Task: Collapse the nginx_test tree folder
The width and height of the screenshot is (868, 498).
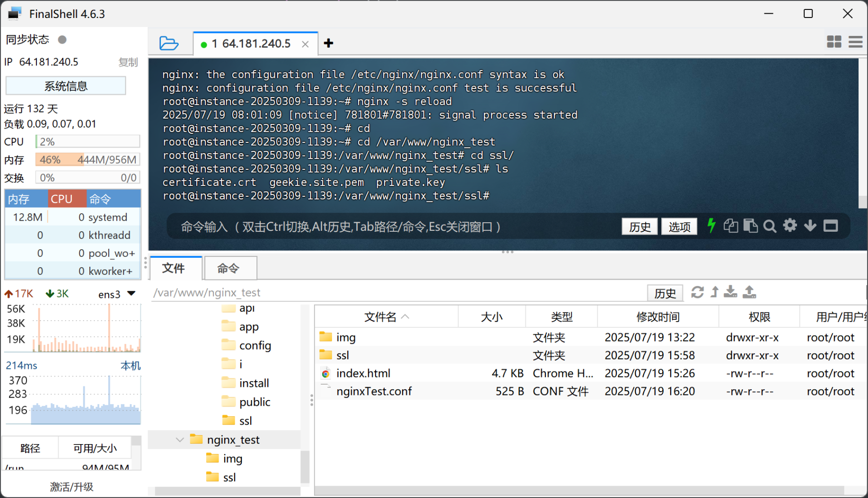Action: (180, 440)
